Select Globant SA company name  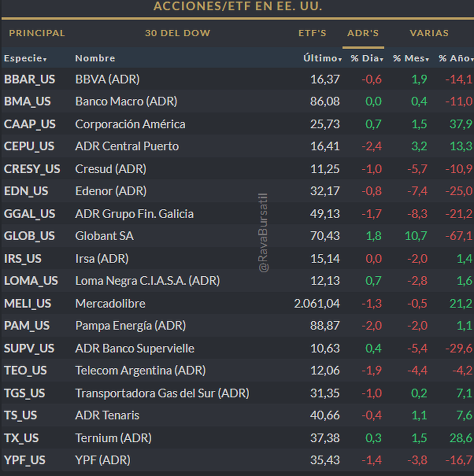[104, 236]
